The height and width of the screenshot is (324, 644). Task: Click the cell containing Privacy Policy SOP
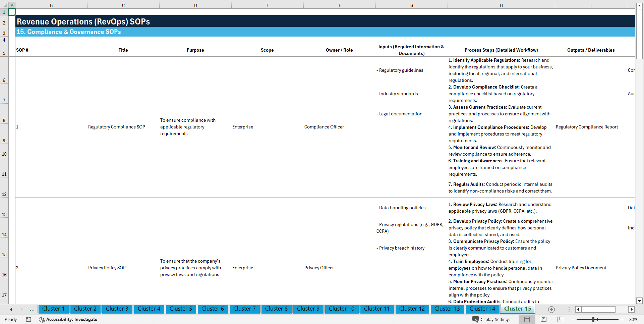pos(107,268)
